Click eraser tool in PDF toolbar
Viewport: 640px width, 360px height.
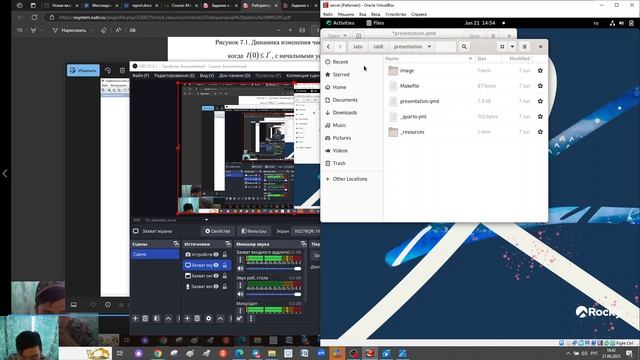(104, 30)
